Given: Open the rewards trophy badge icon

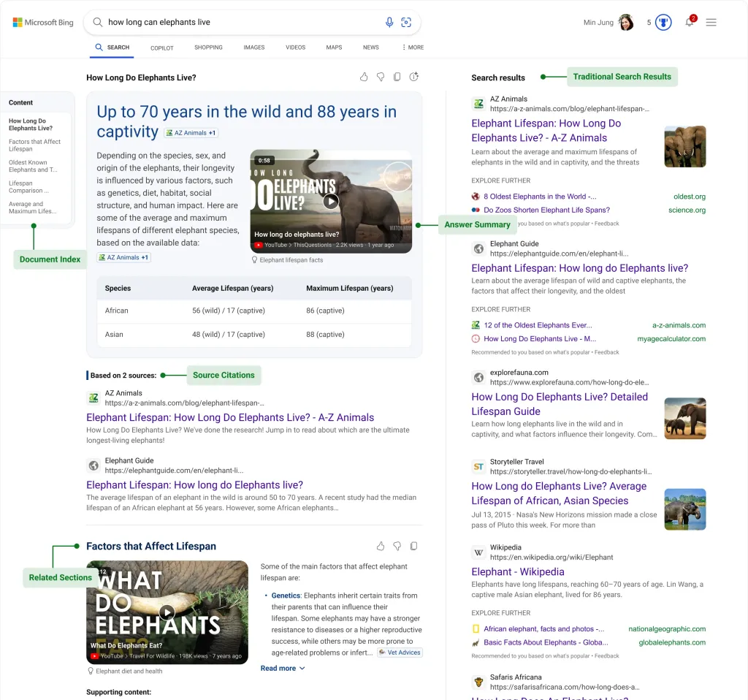Looking at the screenshot, I should click(x=663, y=23).
